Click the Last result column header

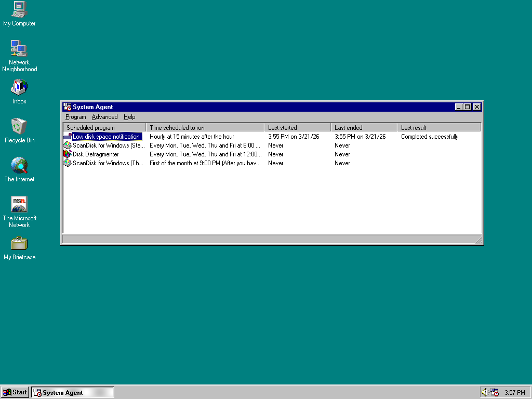439,127
